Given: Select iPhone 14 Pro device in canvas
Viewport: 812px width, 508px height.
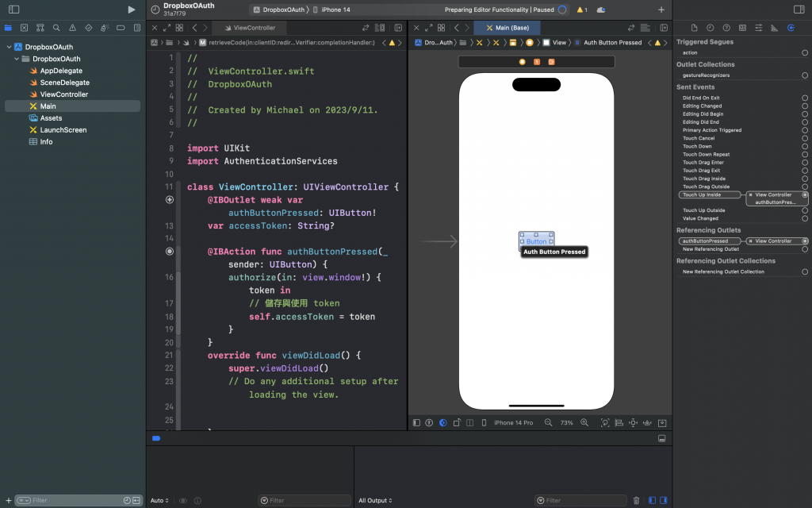Looking at the screenshot, I should tap(513, 422).
